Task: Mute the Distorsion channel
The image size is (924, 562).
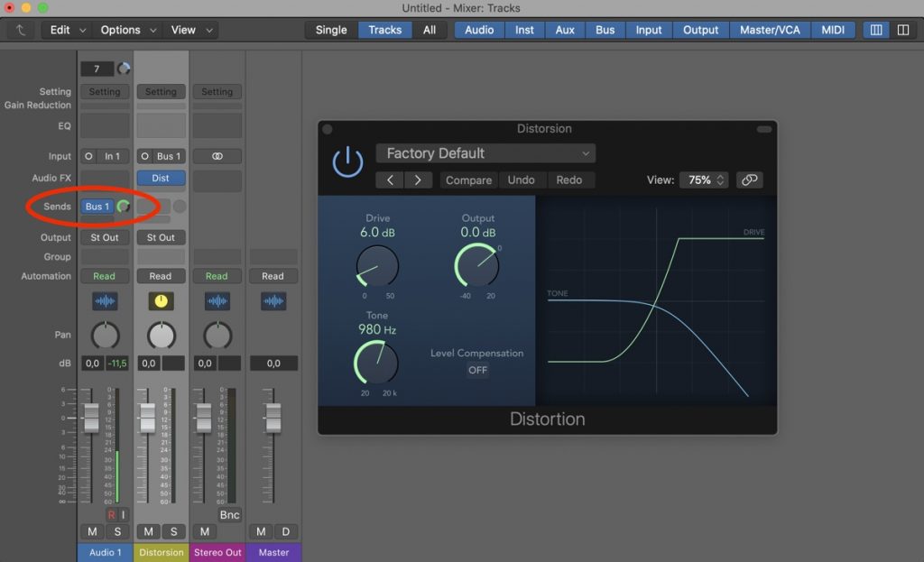Action: tap(149, 531)
